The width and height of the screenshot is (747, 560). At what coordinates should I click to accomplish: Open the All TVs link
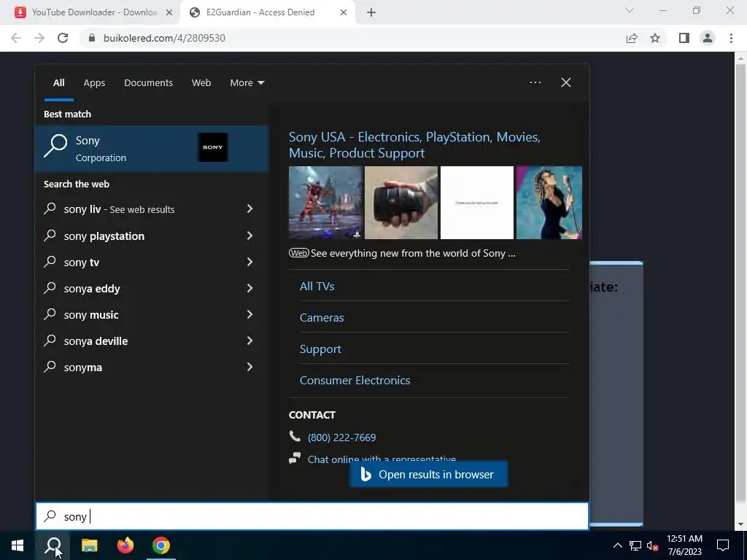(317, 286)
